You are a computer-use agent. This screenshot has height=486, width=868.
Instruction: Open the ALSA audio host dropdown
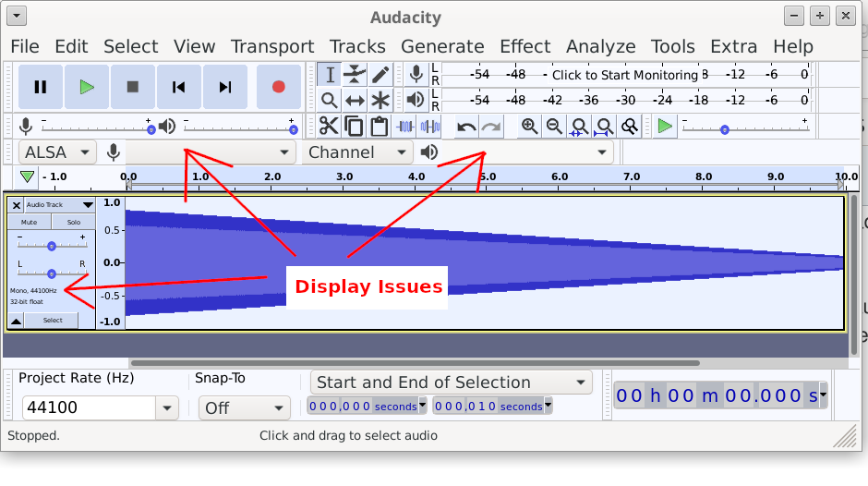point(57,152)
